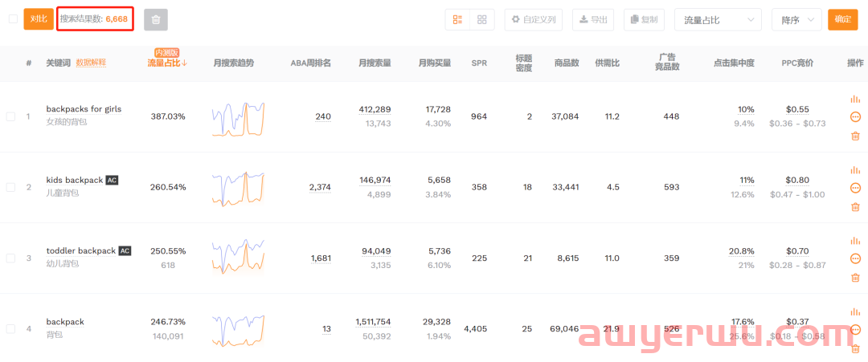Open 自定义列 custom columns settings
Image resolution: width=868 pixels, height=362 pixels.
(533, 20)
